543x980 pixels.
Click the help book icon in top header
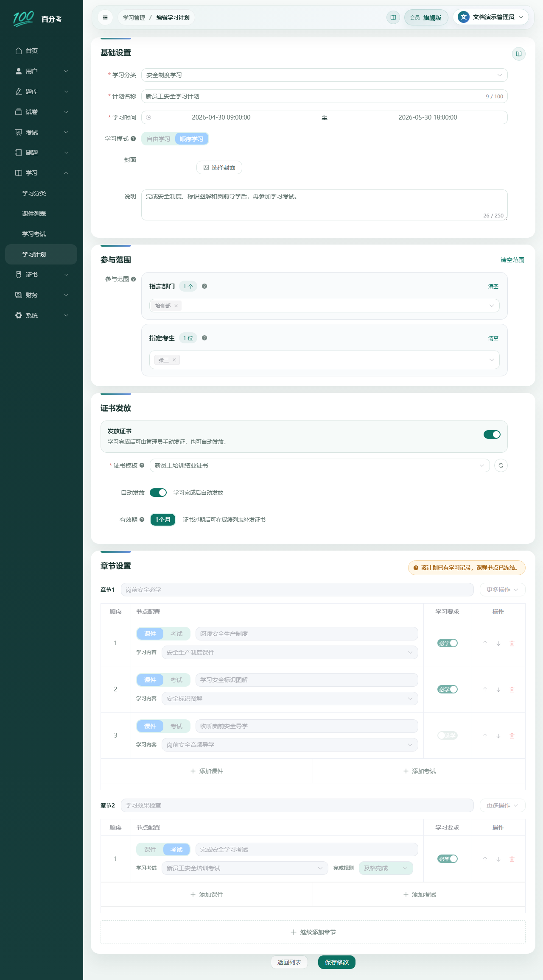393,17
